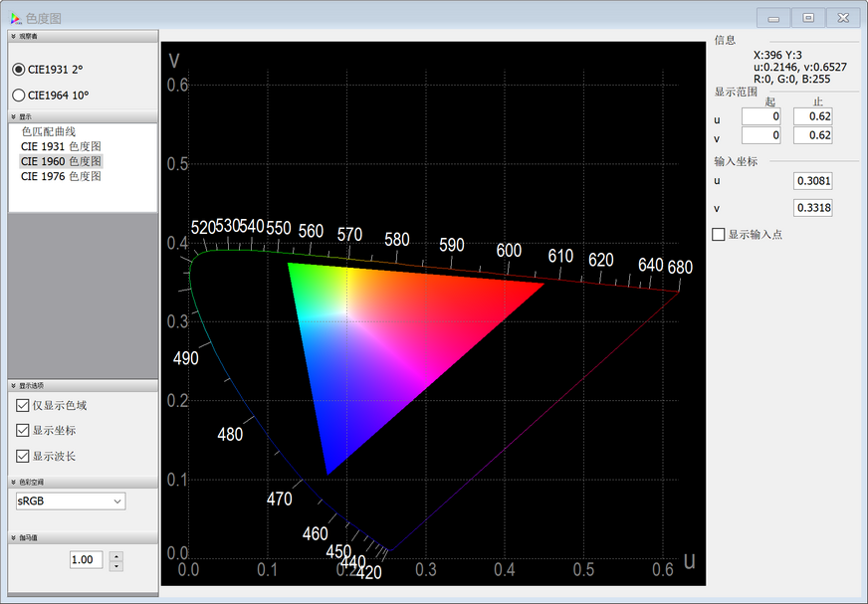Click the 0.3 tick on the v axis
Image resolution: width=868 pixels, height=604 pixels.
coord(177,321)
